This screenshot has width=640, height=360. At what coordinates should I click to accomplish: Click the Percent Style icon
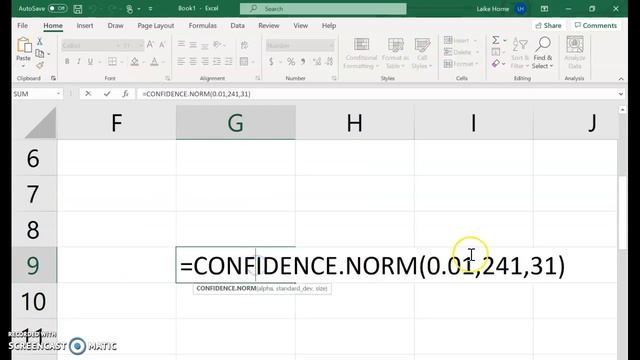click(x=291, y=62)
